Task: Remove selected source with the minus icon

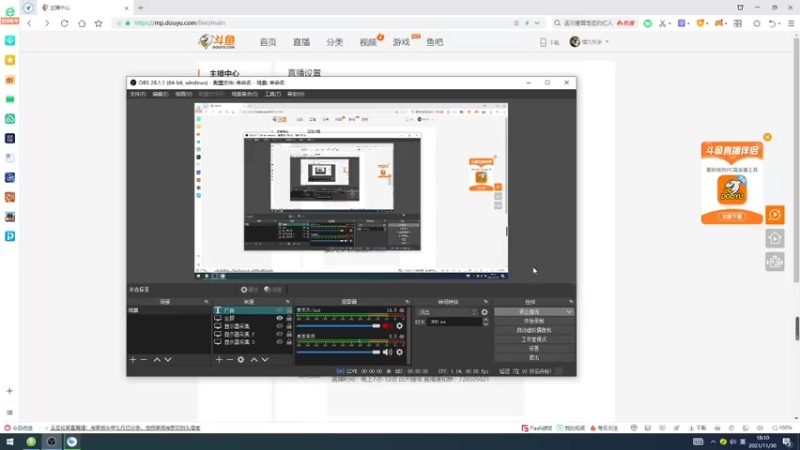Action: pos(230,360)
